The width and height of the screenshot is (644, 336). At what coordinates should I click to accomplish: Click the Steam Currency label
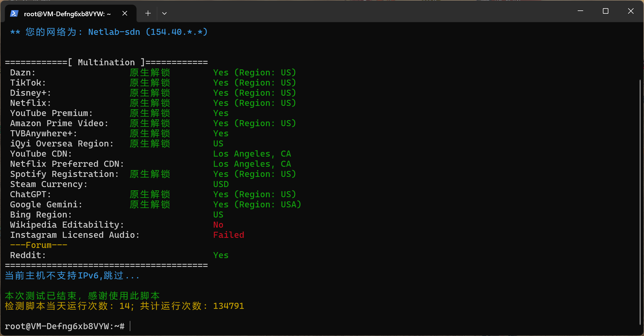(49, 184)
